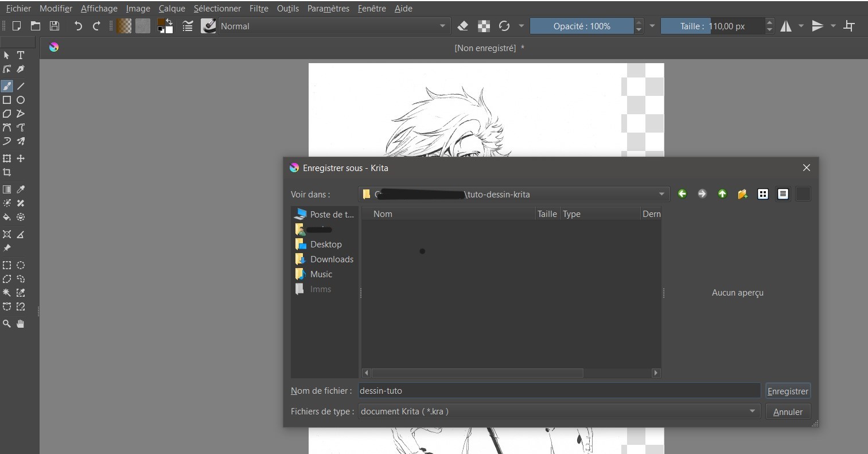Toggle eraser mode
The width and height of the screenshot is (868, 454).
[464, 26]
